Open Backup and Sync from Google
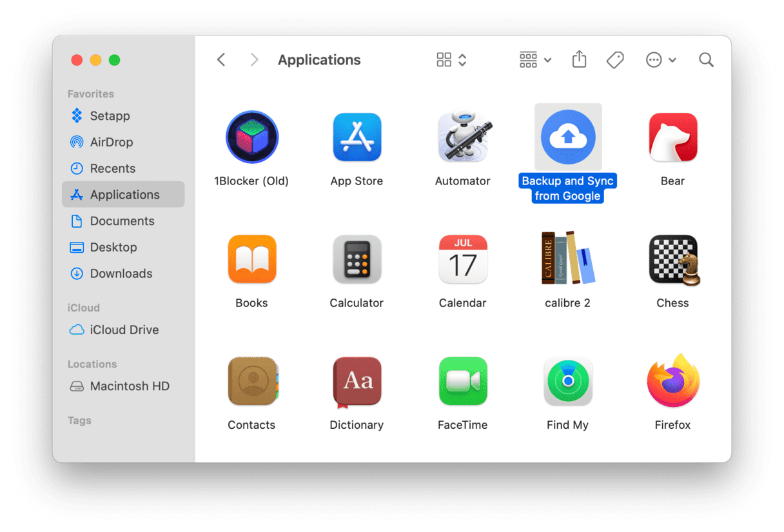The height and width of the screenshot is (532, 784). pos(567,137)
